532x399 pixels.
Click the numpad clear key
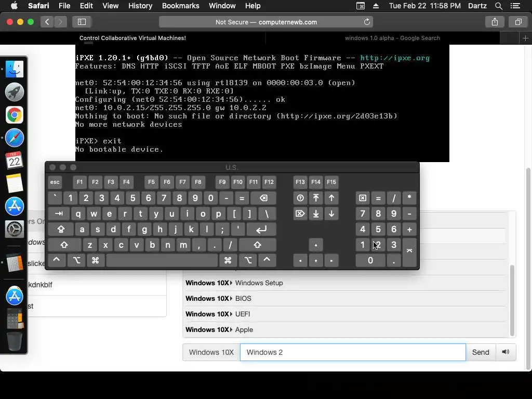[x=363, y=198]
